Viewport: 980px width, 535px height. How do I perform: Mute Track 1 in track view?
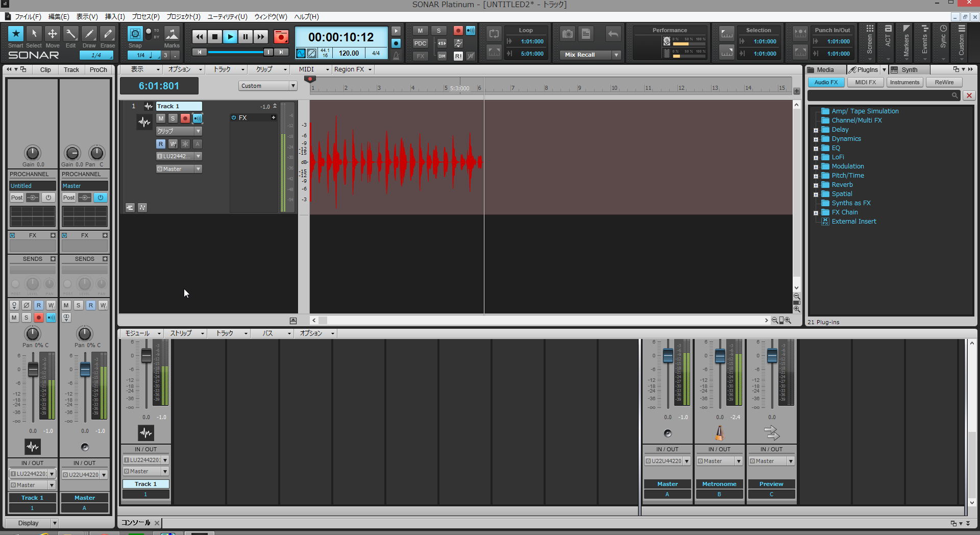coord(161,118)
